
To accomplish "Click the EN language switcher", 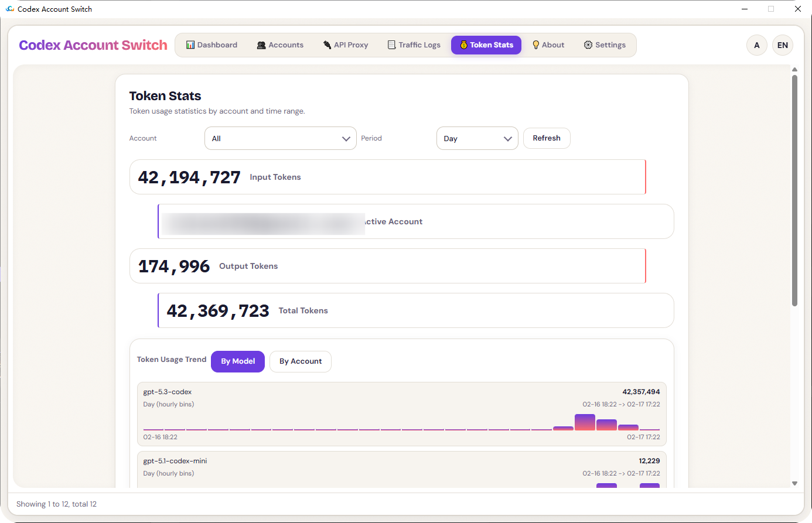I will tap(783, 45).
